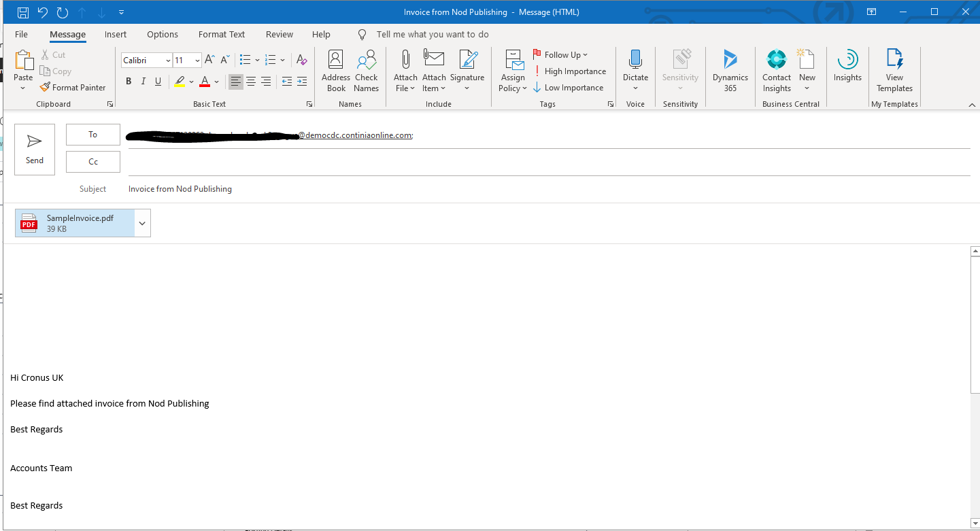Image resolution: width=980 pixels, height=531 pixels.
Task: Collapse the ribbon with the chevron
Action: [972, 105]
